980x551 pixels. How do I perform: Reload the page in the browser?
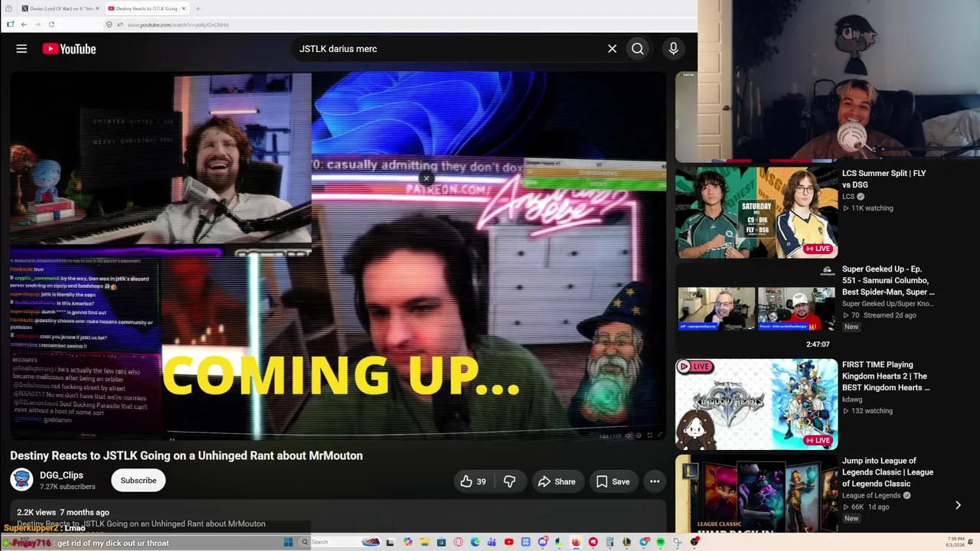51,24
